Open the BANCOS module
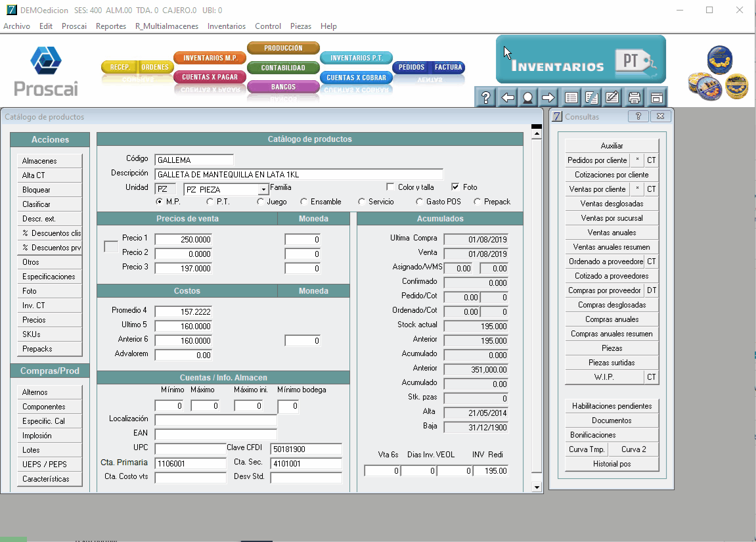The image size is (756, 542). 283,87
